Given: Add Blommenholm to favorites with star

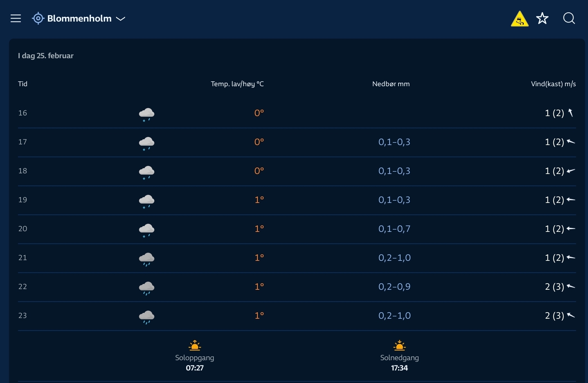Looking at the screenshot, I should (542, 18).
